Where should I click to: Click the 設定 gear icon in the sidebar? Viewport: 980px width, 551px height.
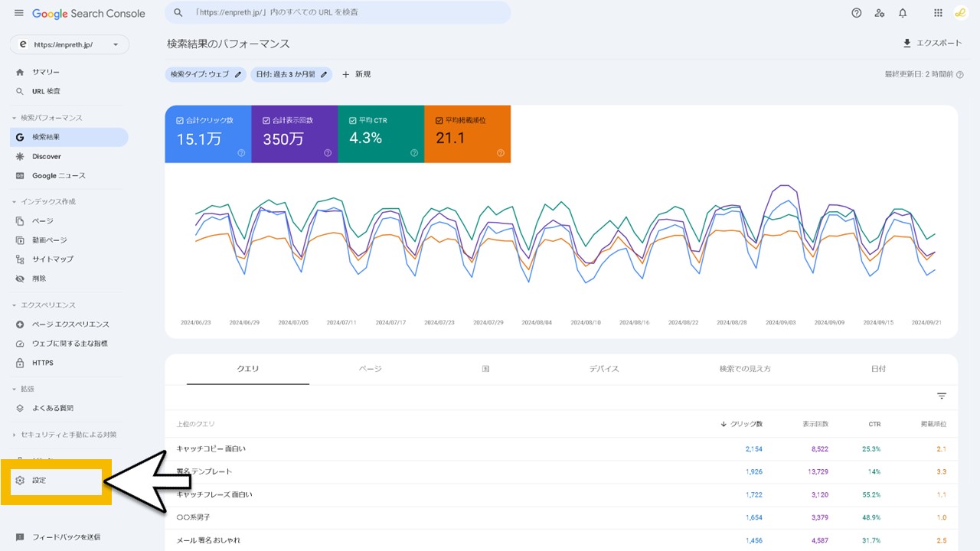tap(19, 481)
